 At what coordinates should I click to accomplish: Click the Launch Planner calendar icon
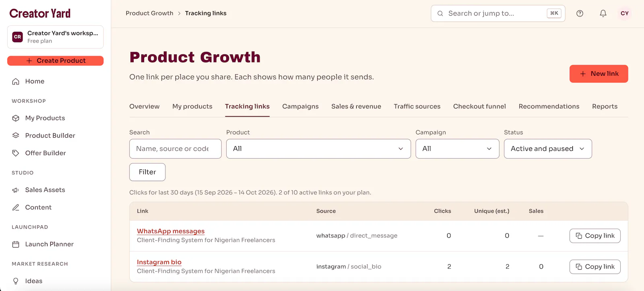[16, 244]
